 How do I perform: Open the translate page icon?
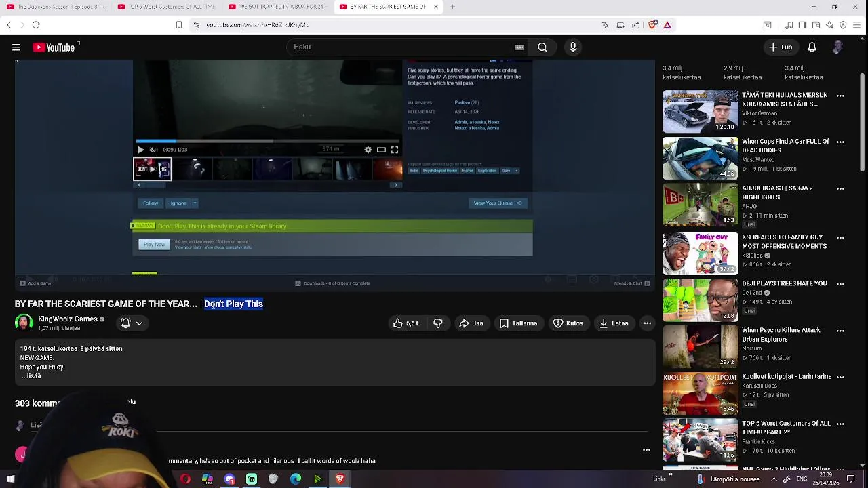605,25
